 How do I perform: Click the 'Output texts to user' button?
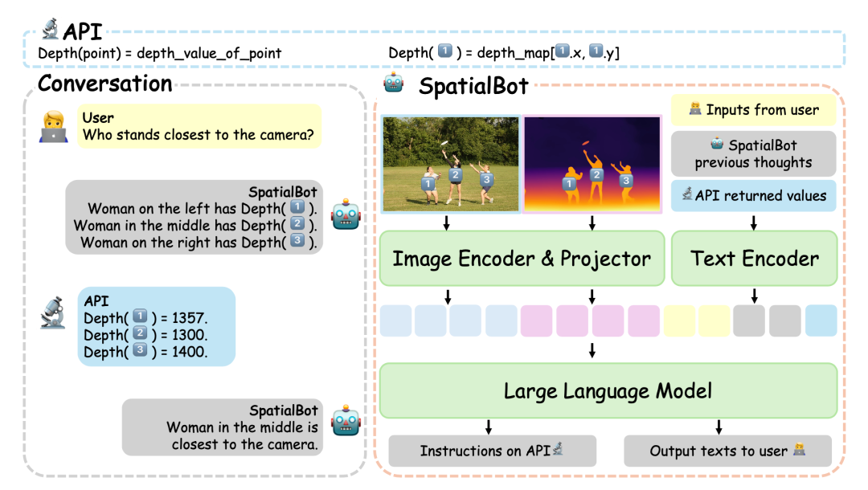click(727, 451)
